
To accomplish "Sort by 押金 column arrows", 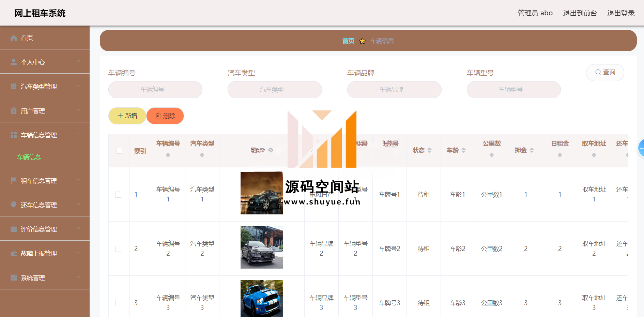I will (x=532, y=150).
